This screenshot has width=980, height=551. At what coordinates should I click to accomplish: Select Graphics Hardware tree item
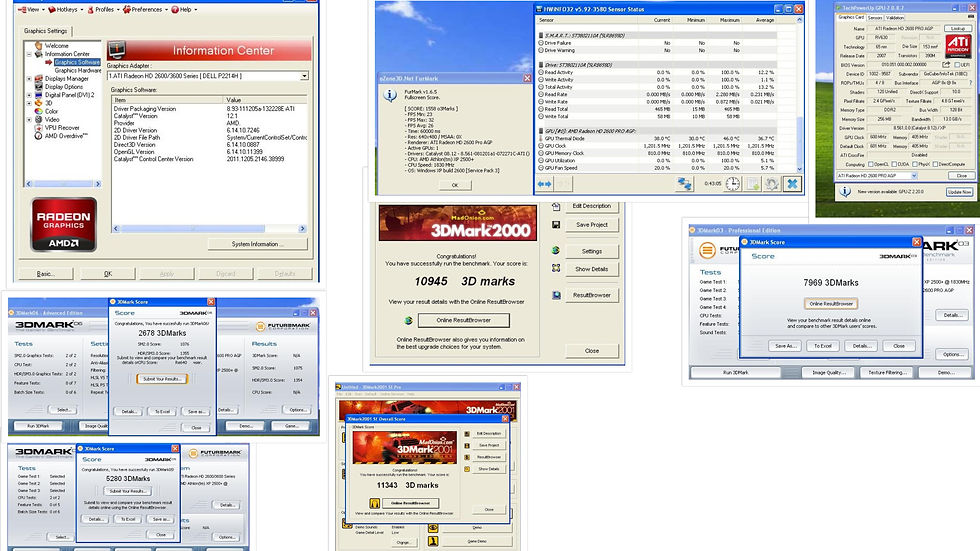(78, 71)
